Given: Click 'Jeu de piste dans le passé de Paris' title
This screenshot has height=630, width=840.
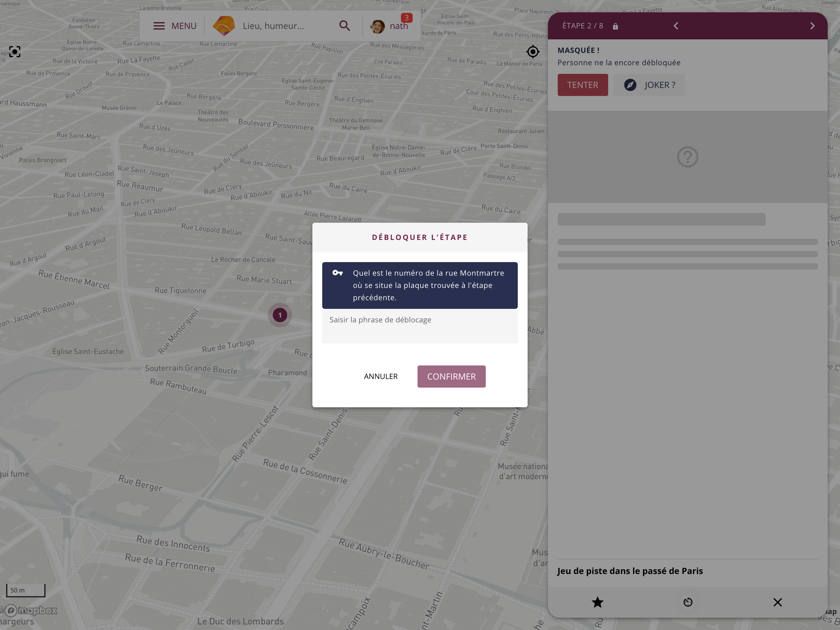Looking at the screenshot, I should [630, 571].
